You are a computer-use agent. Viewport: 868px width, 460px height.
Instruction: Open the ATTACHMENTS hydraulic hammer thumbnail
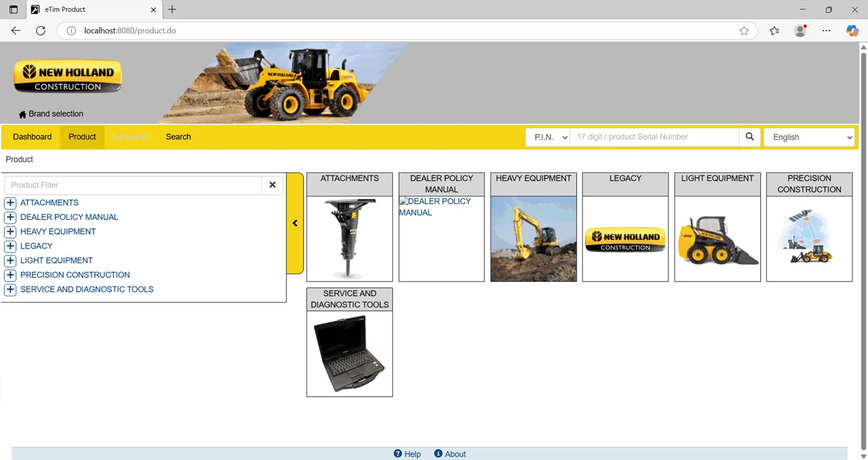tap(350, 239)
